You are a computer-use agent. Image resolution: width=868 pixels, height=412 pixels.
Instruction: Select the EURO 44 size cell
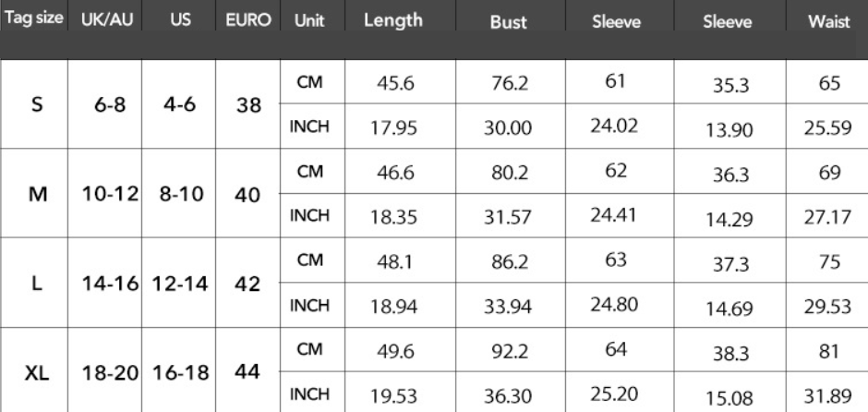(247, 371)
